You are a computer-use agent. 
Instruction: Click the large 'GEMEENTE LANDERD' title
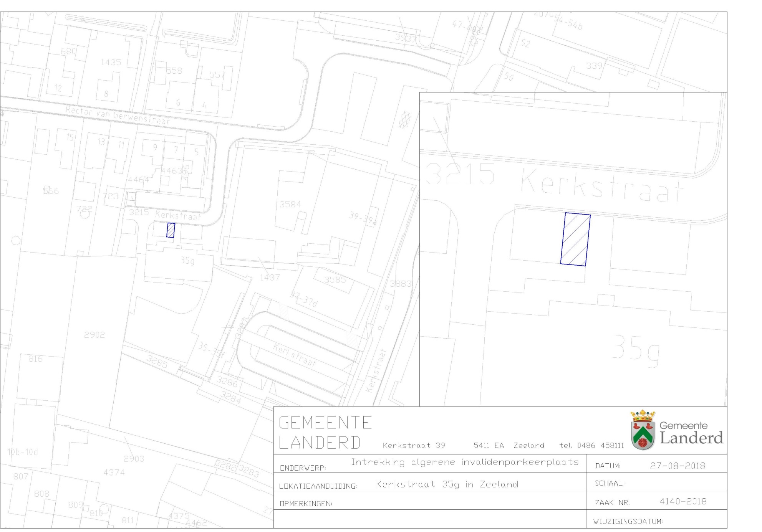[x=325, y=433]
